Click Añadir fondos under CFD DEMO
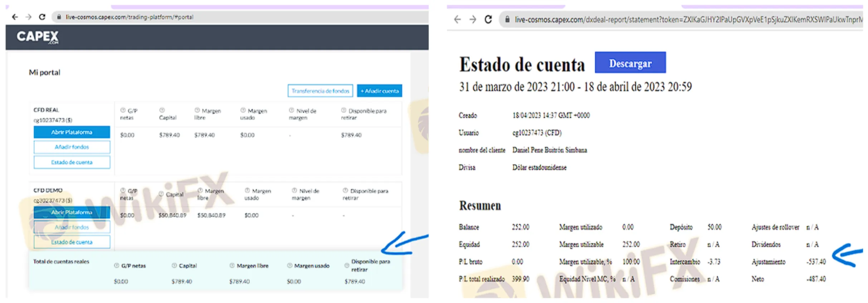Screen dimensions: 868x303 coord(72,227)
